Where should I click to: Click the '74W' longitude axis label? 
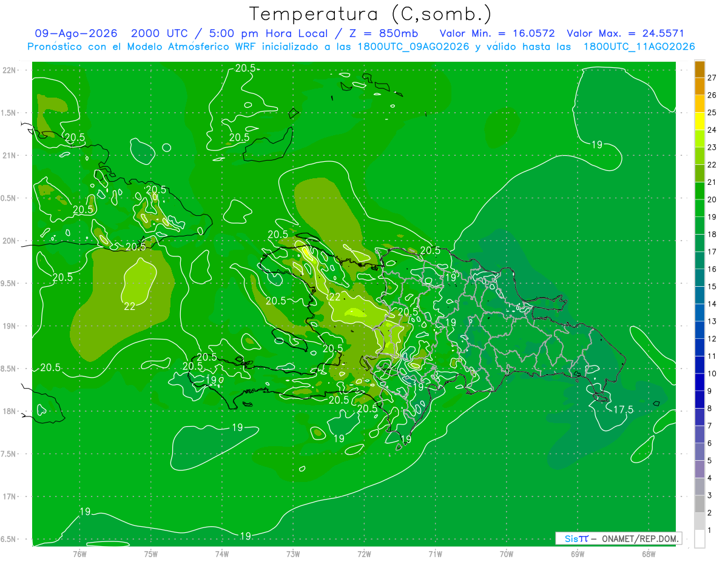coord(222,554)
